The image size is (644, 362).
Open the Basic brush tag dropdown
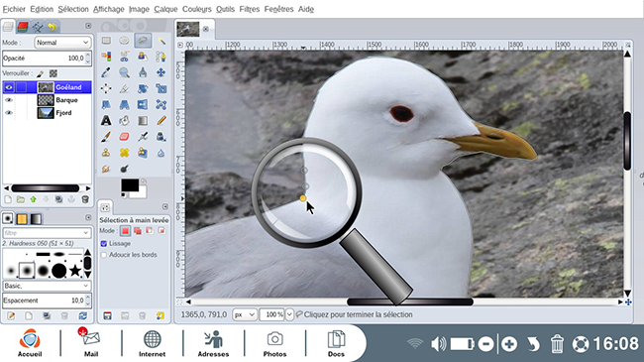click(x=47, y=286)
